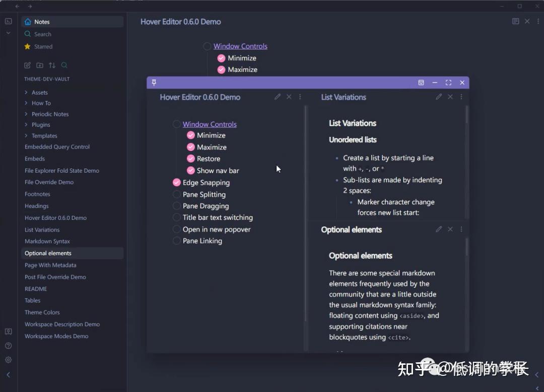Enable Pane Dragging
Viewport: 544px width, 392px height.
(176, 206)
